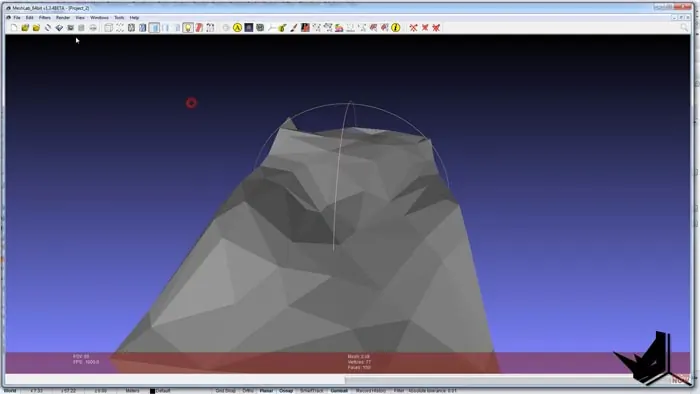Click the red and black quality mapper icon
This screenshot has width=700, height=394.
(305, 28)
